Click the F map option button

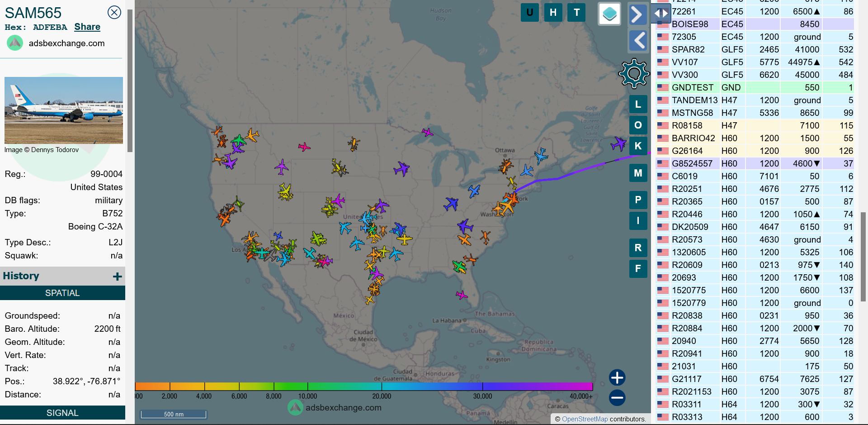pos(638,268)
